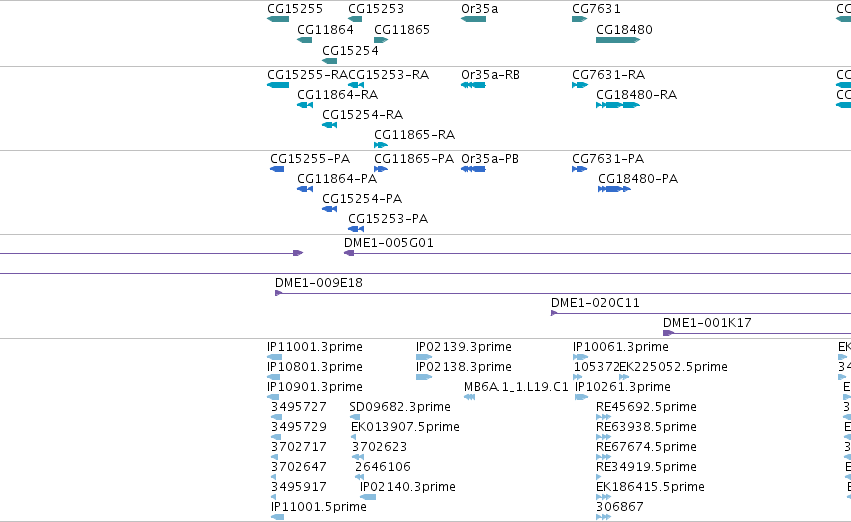Click the CG15254-RA transcript glyph
851x522 pixels.
pyautogui.click(x=329, y=125)
